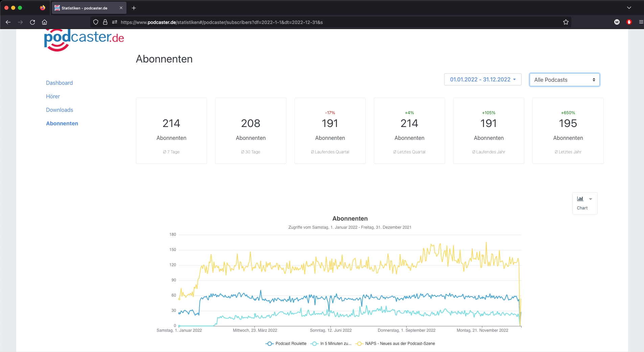Open Dashboard in sidebar

point(59,83)
